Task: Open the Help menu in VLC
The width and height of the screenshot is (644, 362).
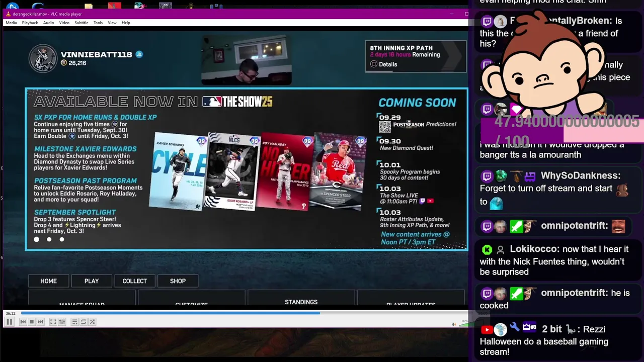Action: click(x=126, y=23)
